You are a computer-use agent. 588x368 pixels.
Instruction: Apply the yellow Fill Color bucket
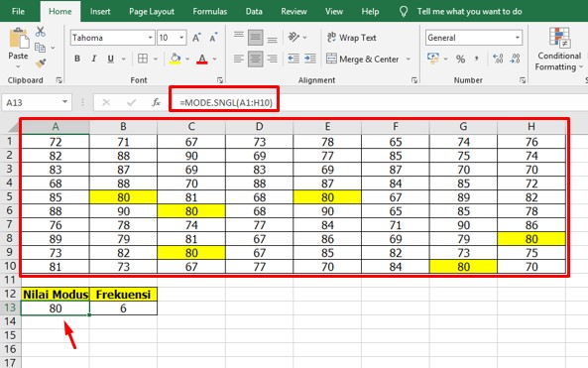pos(175,59)
